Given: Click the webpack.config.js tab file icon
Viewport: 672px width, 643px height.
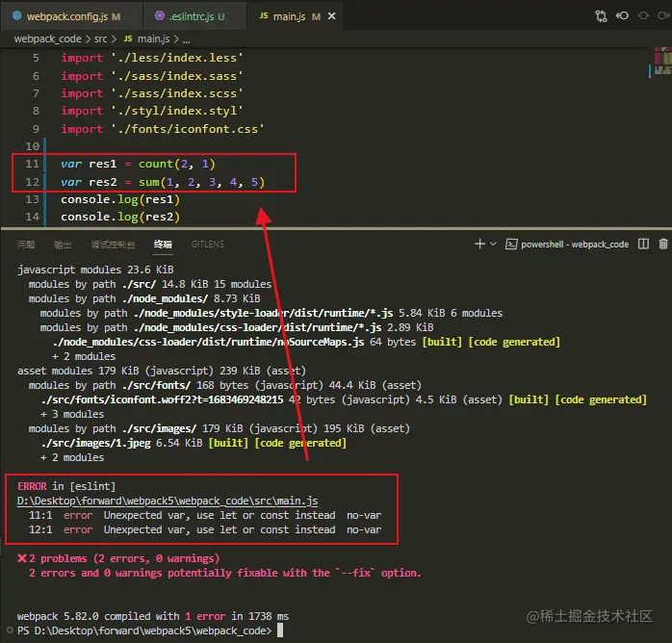Looking at the screenshot, I should click(16, 15).
